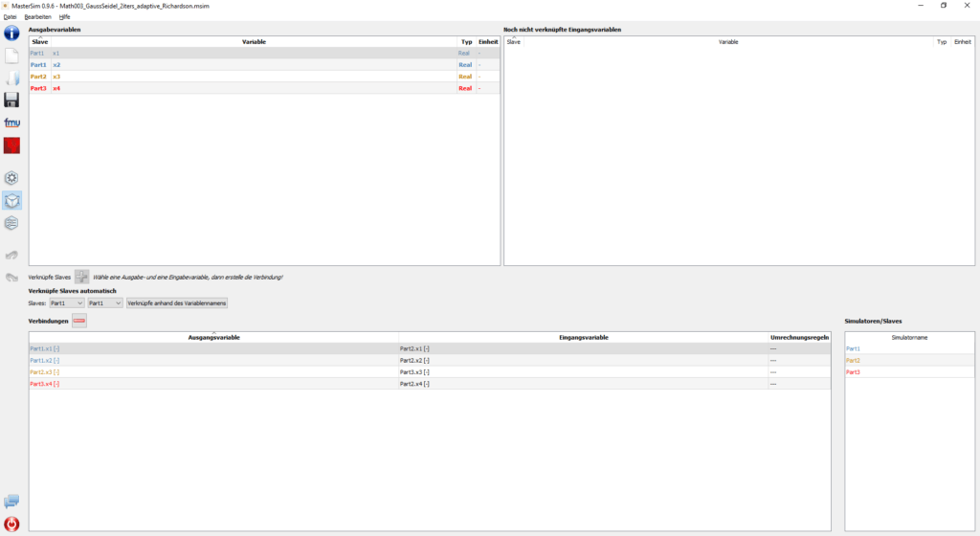Click the Eingangsvariable column header

pos(583,337)
